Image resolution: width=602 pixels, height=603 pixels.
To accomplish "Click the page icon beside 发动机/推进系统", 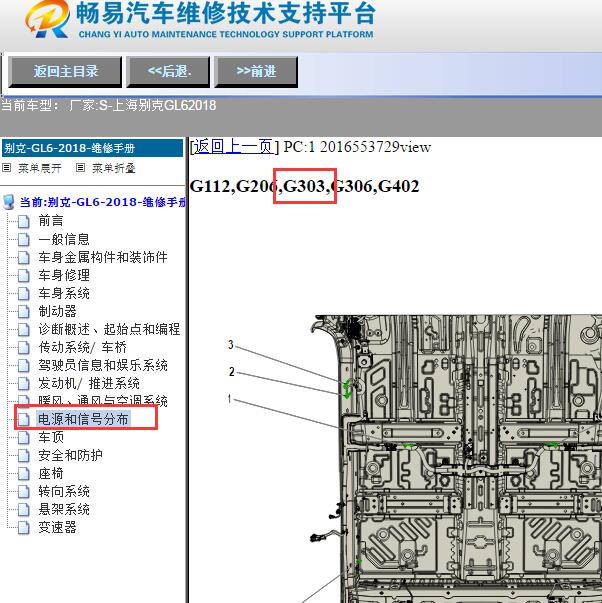I will (24, 384).
